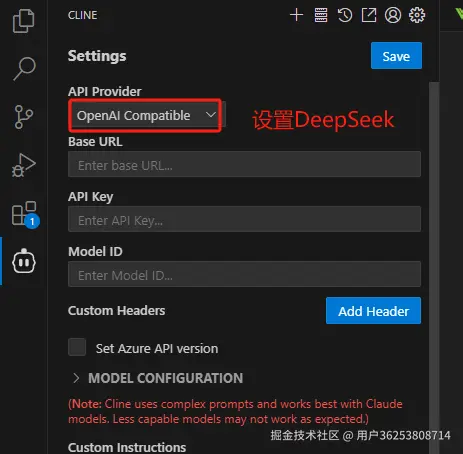Expand the MODEL CONFIGURATION section
Screen dimensions: 463x454
157,378
